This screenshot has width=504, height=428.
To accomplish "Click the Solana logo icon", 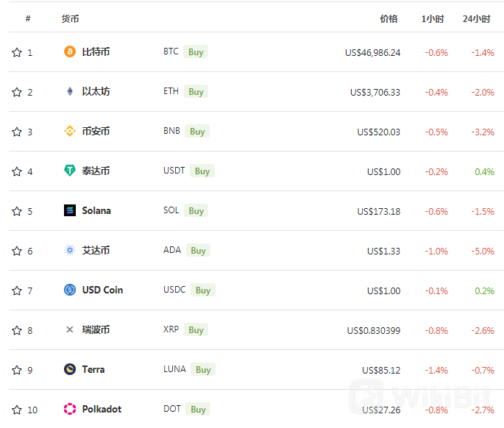I will point(70,210).
